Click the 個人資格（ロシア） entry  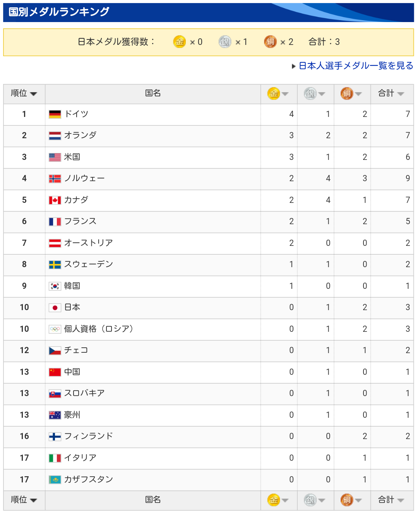pyautogui.click(x=99, y=329)
